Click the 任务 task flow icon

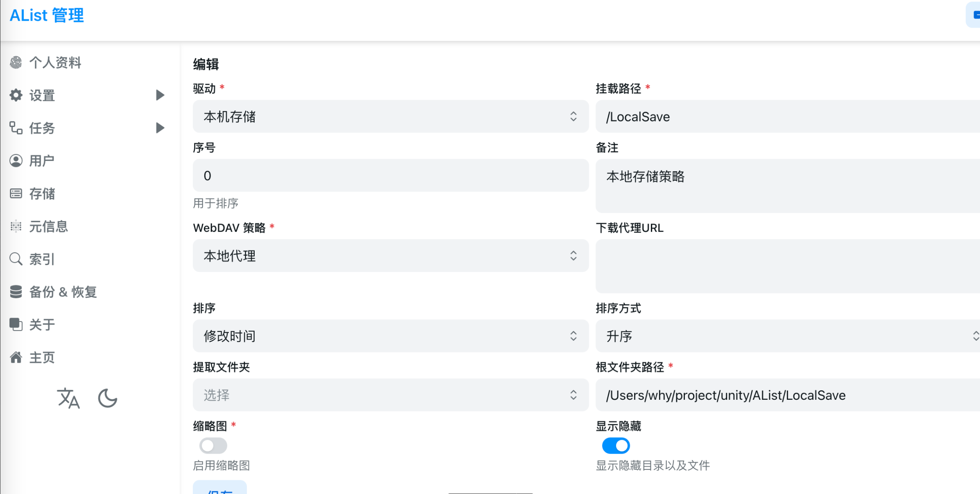point(16,128)
